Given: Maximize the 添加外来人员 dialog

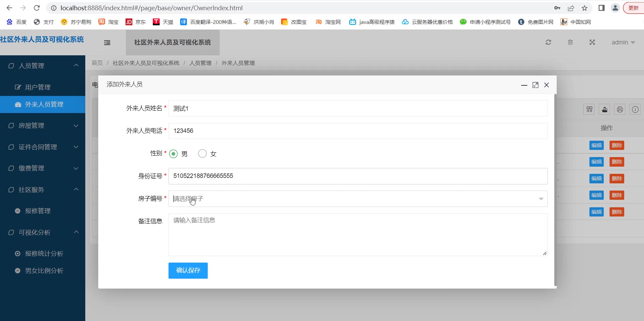Looking at the screenshot, I should click(x=536, y=85).
